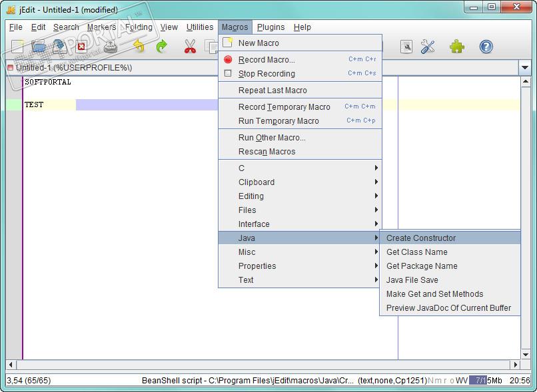537x392 pixels.
Task: Expand the Interface macros submenu
Action: [x=300, y=224]
